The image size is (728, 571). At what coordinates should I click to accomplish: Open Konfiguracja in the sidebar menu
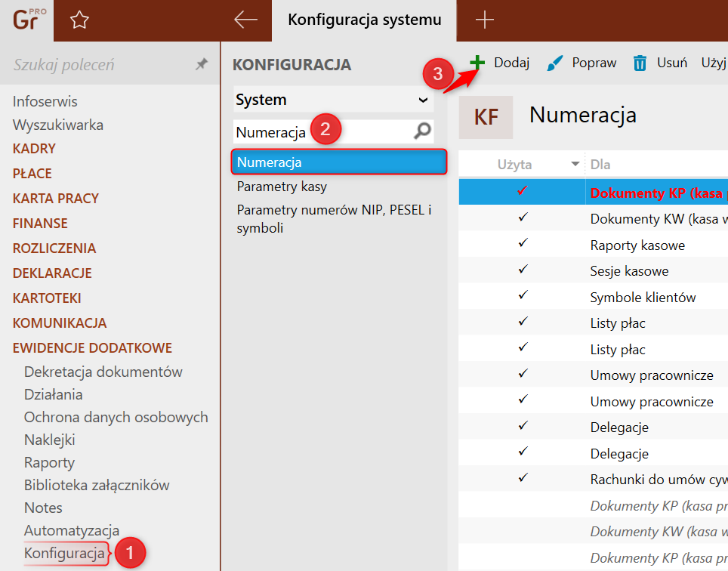[64, 553]
